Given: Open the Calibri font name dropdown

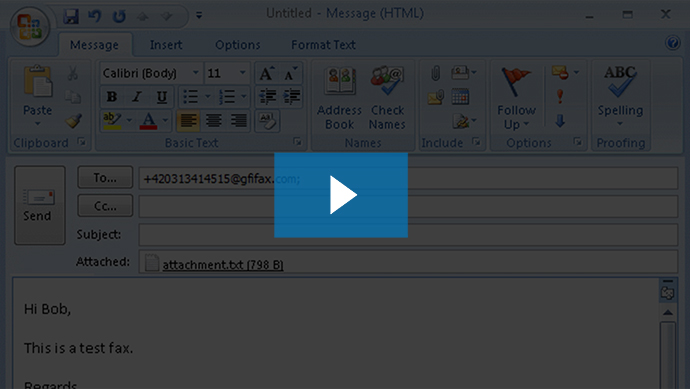Looking at the screenshot, I should point(195,73).
